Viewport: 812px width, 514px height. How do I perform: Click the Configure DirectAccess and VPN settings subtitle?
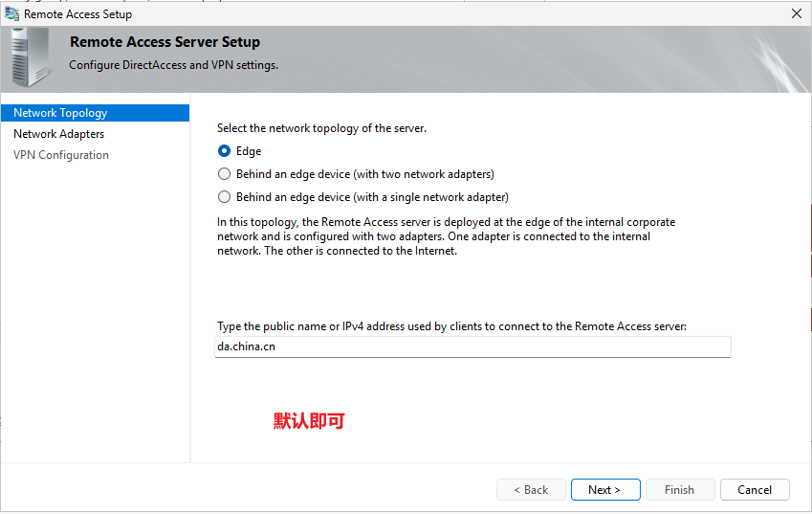[x=173, y=65]
